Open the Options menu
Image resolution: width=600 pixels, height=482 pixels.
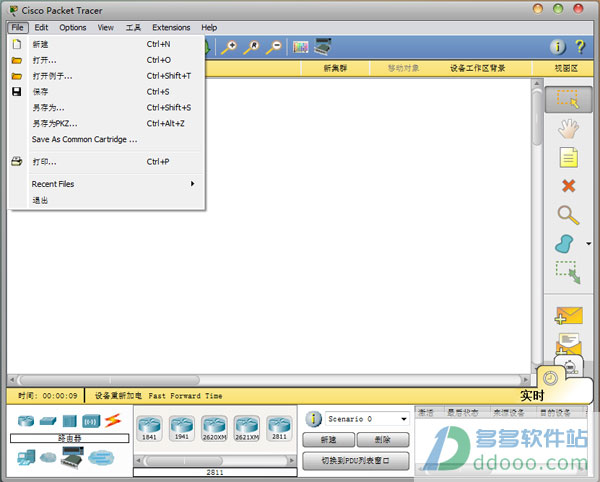pyautogui.click(x=73, y=28)
